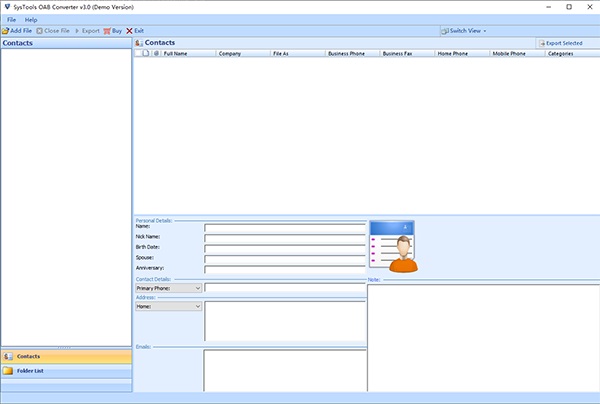Click the Name input field
Viewport: 600px width, 404px height.
click(285, 228)
